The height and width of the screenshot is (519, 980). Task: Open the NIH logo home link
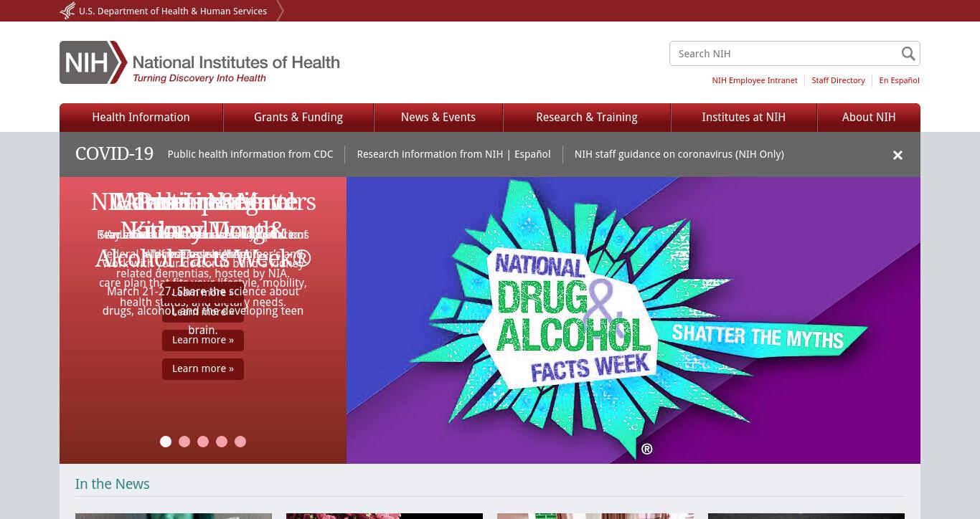point(199,62)
